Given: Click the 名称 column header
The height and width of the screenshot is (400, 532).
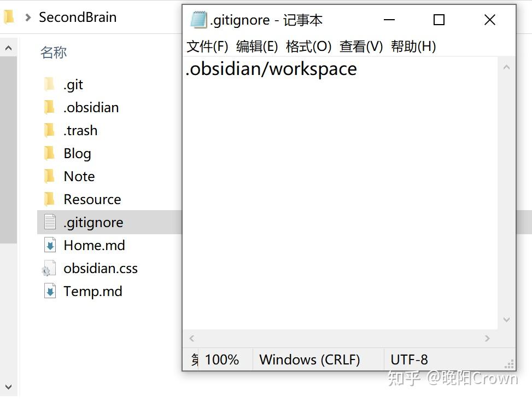Looking at the screenshot, I should point(54,53).
